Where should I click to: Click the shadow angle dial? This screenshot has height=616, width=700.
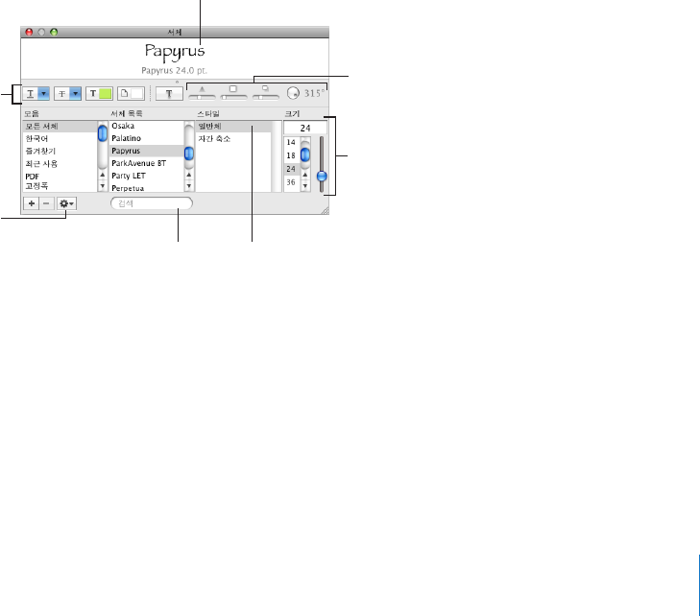[293, 93]
